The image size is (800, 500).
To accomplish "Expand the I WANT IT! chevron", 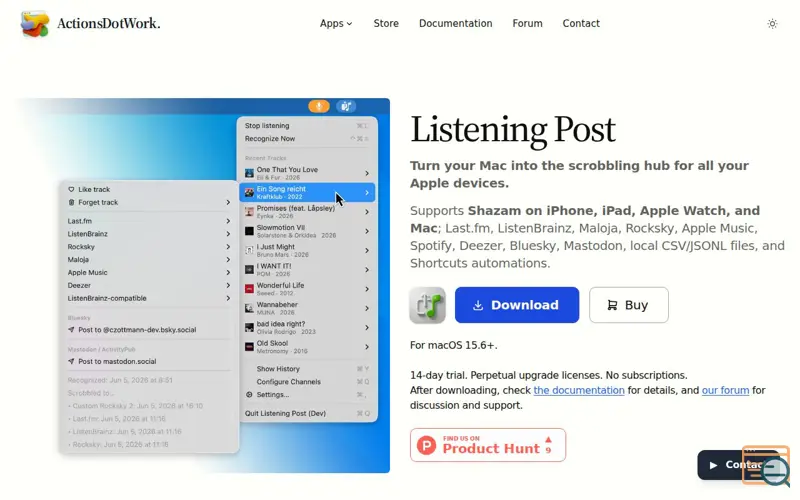I will pyautogui.click(x=367, y=270).
